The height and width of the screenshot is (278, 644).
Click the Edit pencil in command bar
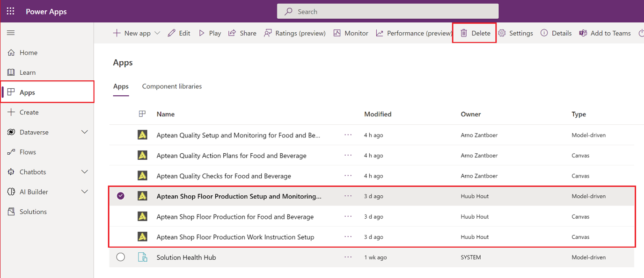click(x=179, y=33)
